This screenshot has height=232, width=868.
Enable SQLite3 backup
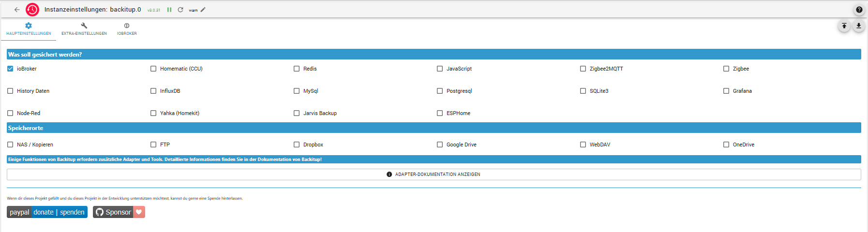(x=583, y=91)
